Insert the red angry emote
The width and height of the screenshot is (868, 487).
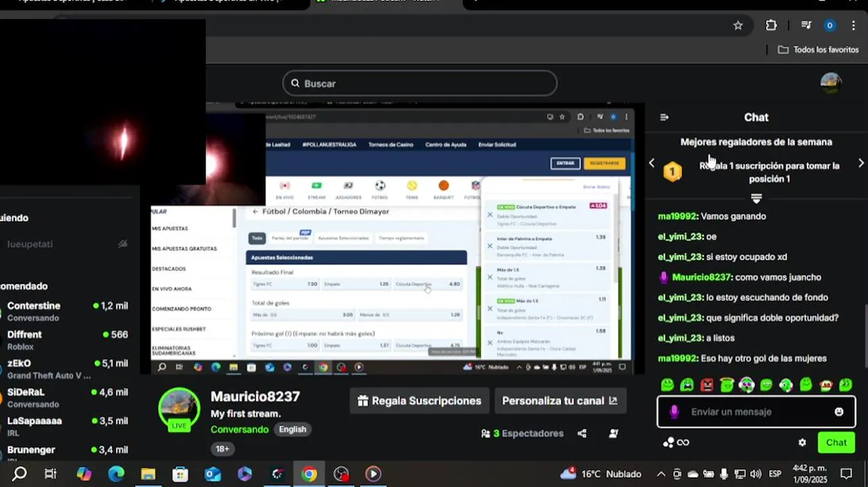click(707, 385)
